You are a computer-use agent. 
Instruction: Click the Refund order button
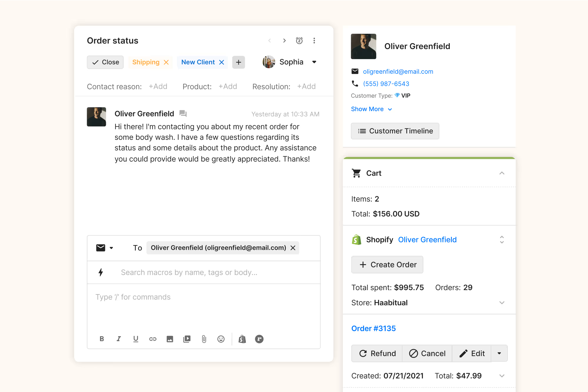[377, 353]
